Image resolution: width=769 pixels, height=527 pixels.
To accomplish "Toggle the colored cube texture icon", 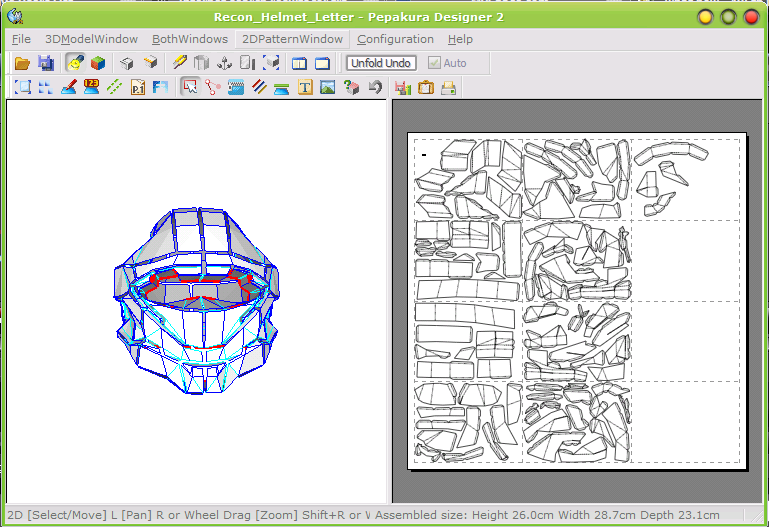I will [98, 63].
